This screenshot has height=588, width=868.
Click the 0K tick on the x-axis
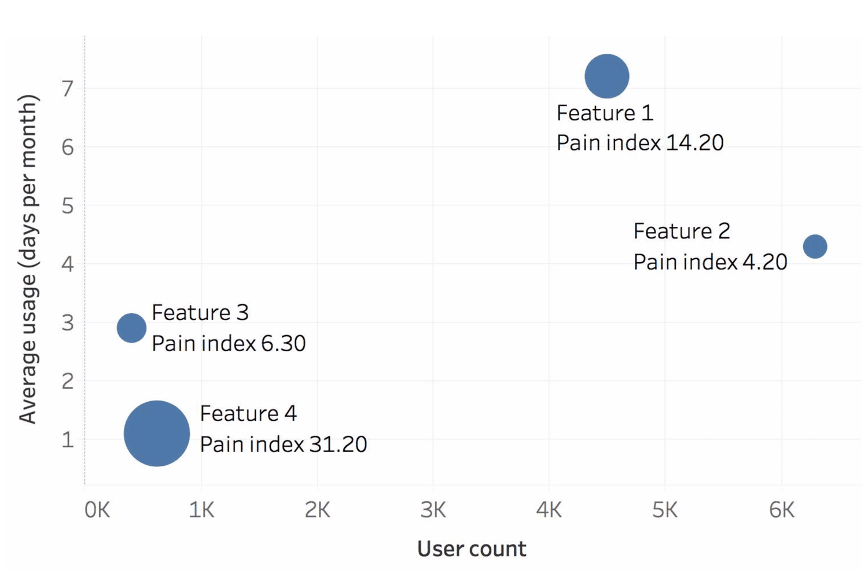(x=97, y=510)
